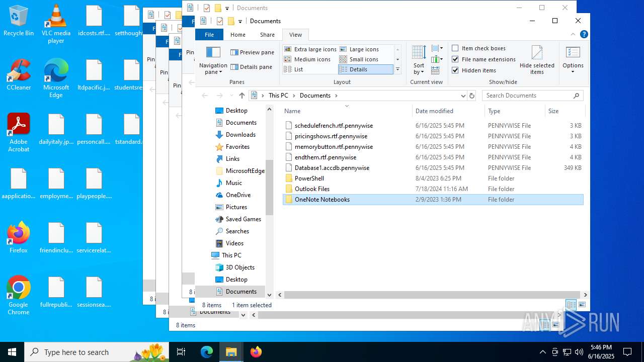This screenshot has width=644, height=362.
Task: Open VLC media player desktop icon
Action: [x=56, y=24]
